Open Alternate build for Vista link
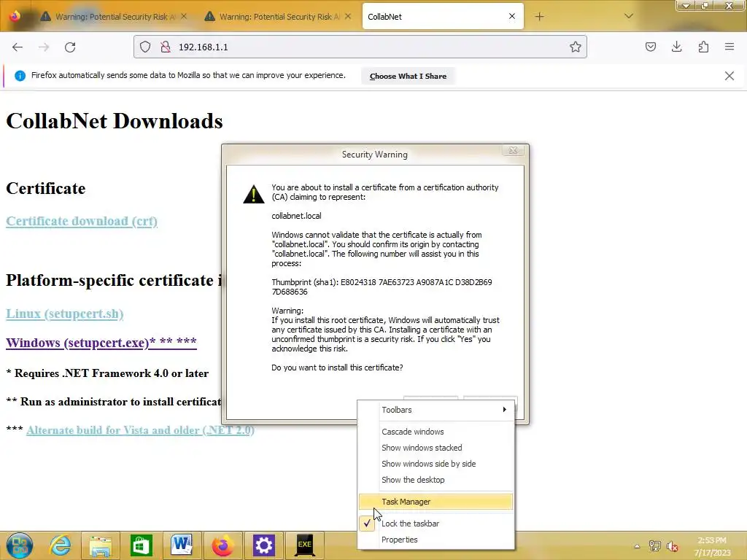This screenshot has width=747, height=560. coord(140,430)
